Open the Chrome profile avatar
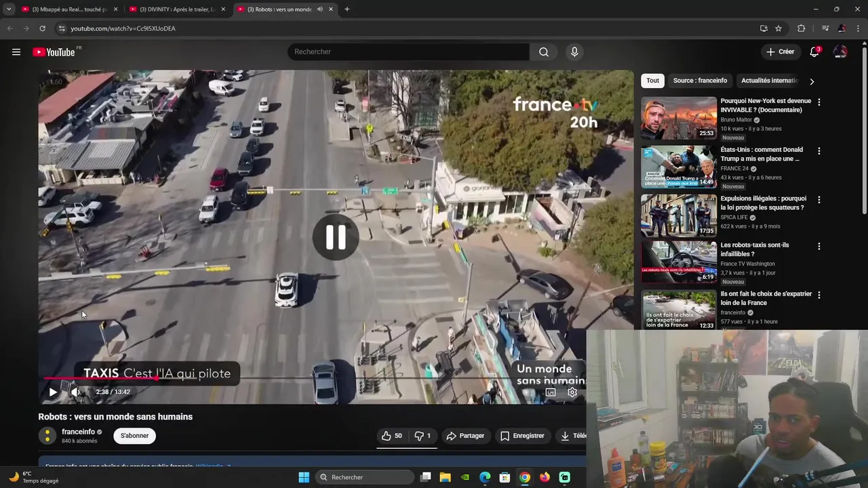 point(842,28)
